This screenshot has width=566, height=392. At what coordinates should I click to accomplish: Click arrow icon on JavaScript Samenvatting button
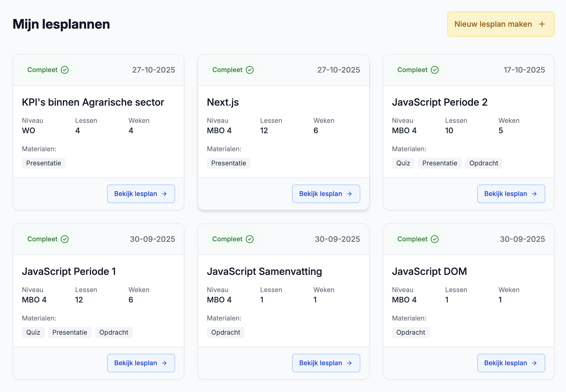pos(349,363)
